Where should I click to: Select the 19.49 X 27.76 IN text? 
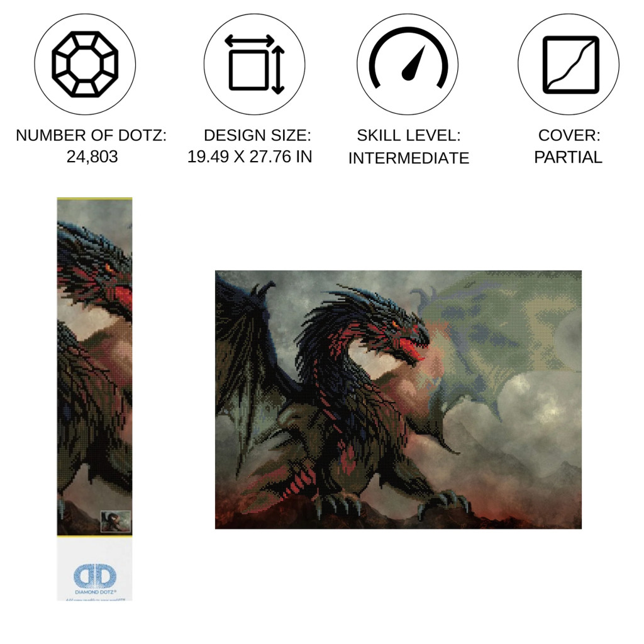tap(250, 157)
